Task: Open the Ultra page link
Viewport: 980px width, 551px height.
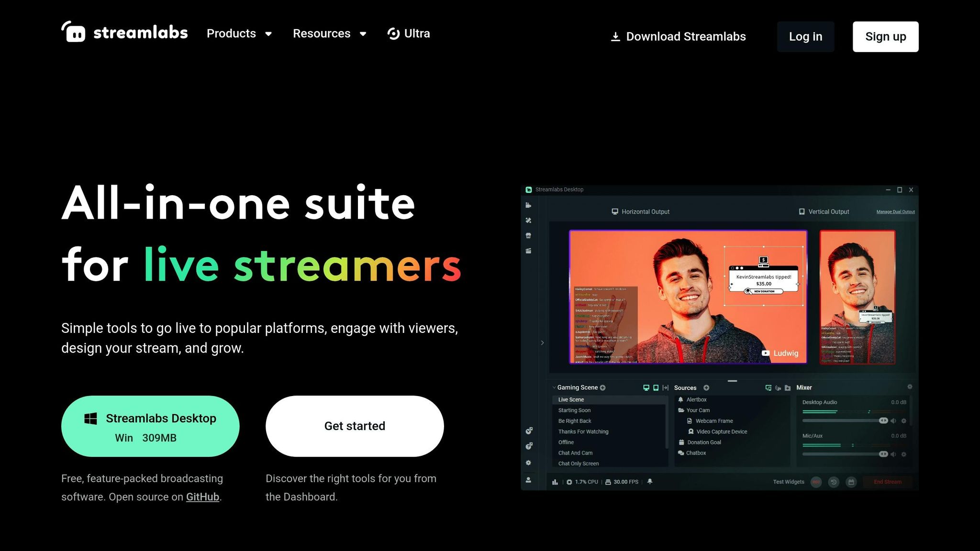Action: point(409,33)
